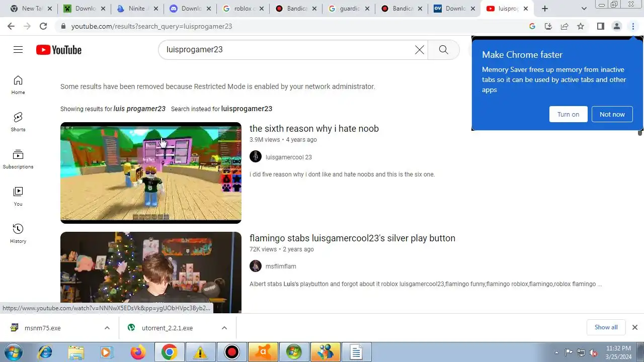Reload the page
Screen dimensions: 644x362
point(43,26)
